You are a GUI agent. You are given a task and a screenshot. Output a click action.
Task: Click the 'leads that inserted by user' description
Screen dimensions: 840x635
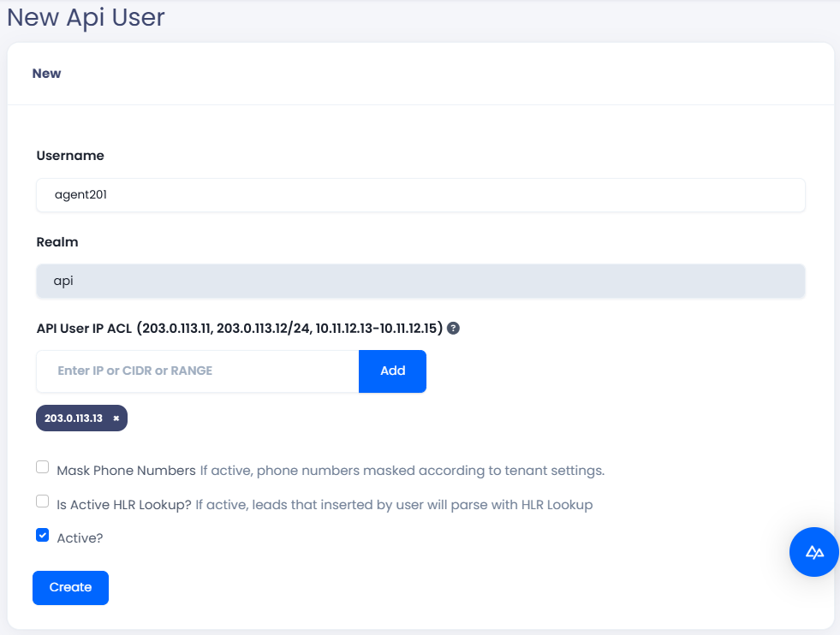point(394,505)
